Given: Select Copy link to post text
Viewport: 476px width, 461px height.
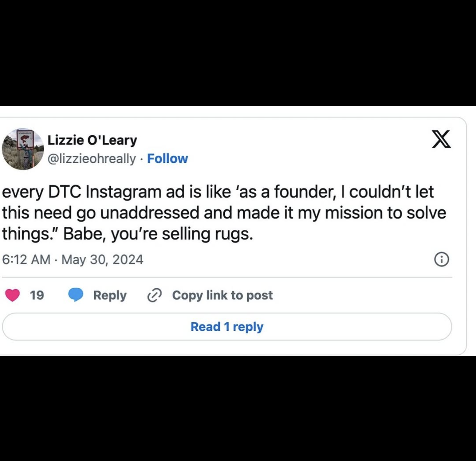Looking at the screenshot, I should pos(222,295).
